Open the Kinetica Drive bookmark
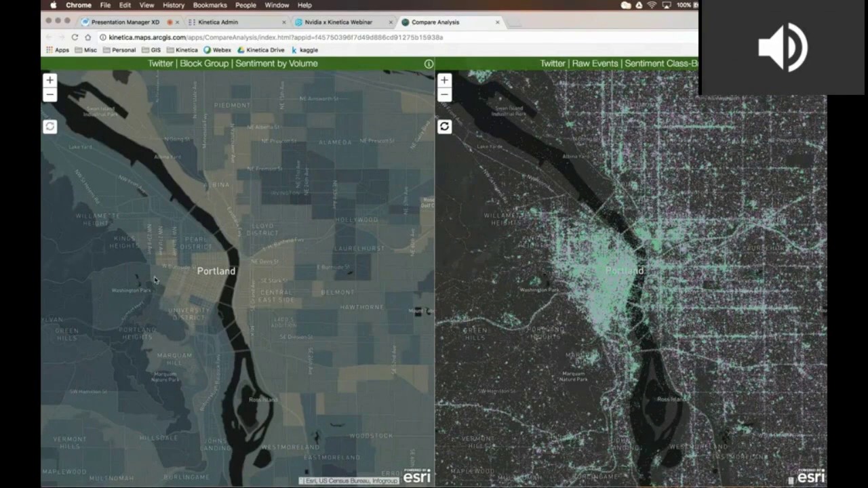 (261, 50)
